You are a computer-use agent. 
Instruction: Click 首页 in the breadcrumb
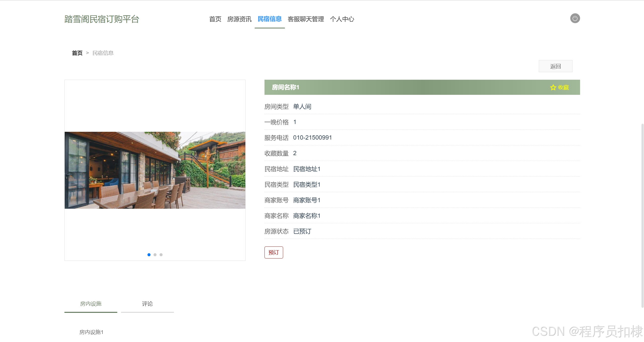pos(77,53)
